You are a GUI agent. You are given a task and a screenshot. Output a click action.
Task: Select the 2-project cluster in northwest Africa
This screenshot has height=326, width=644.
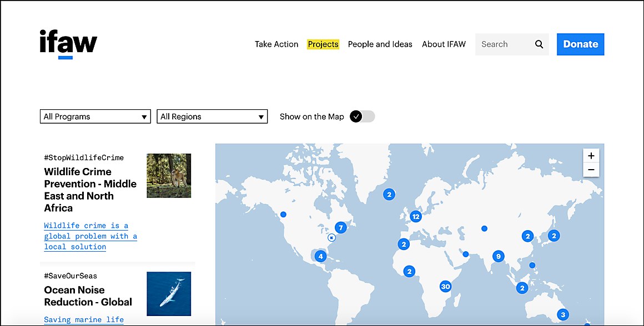point(404,244)
